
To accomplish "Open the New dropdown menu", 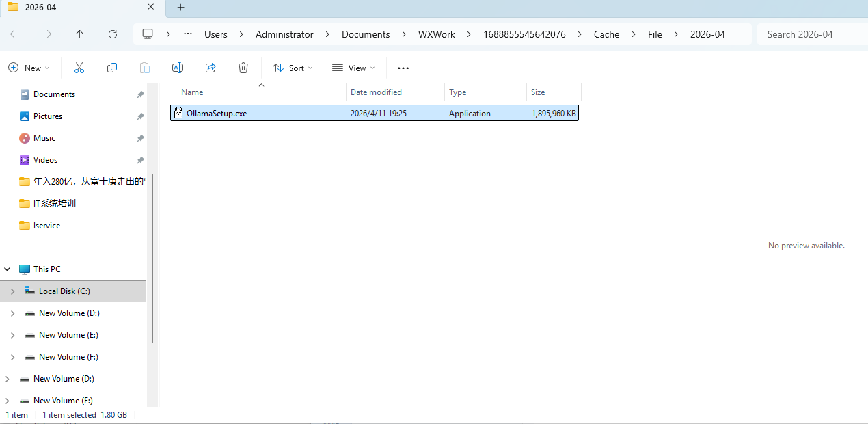I will [29, 68].
